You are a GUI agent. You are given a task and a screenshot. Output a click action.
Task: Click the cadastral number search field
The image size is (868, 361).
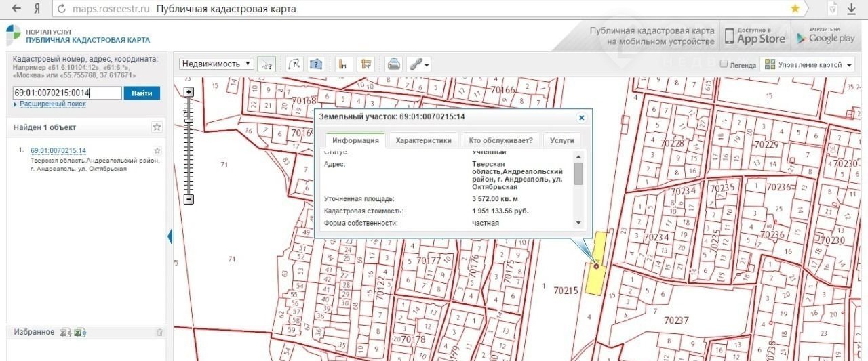pyautogui.click(x=66, y=93)
